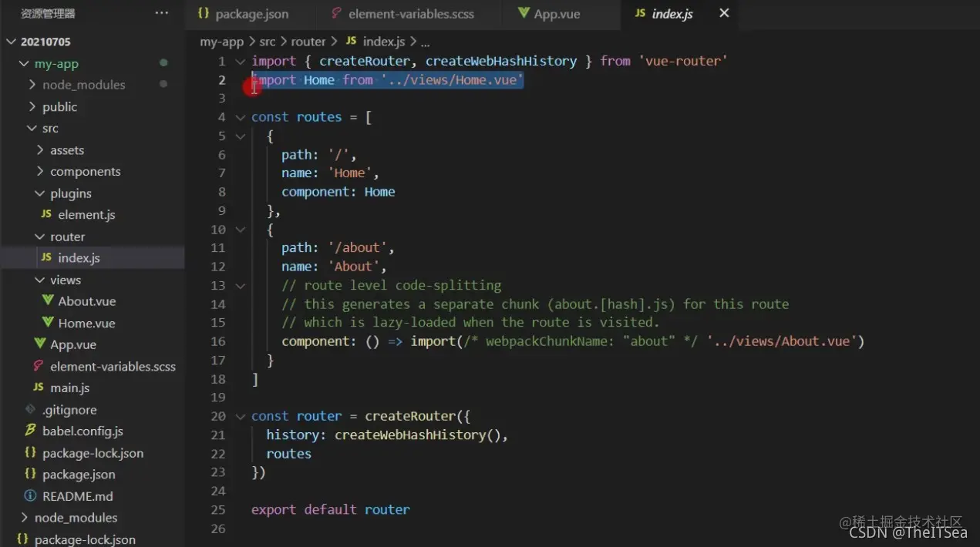The width and height of the screenshot is (980, 547).
Task: Click the Sass icon beside element-variables.scss in tree
Action: (x=39, y=366)
